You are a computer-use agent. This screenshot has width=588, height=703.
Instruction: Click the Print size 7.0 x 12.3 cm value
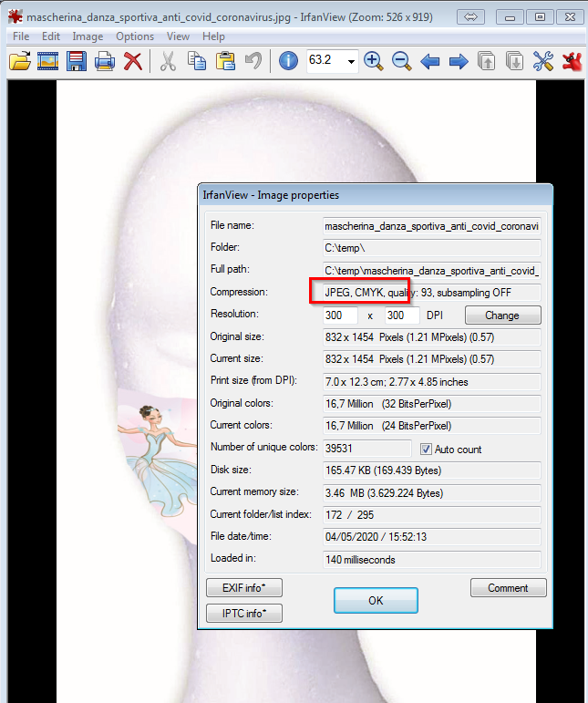click(431, 381)
